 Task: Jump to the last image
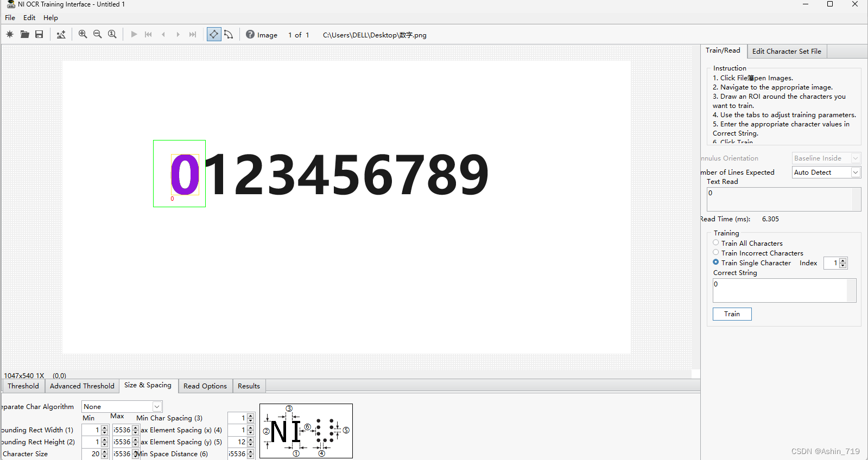[193, 34]
